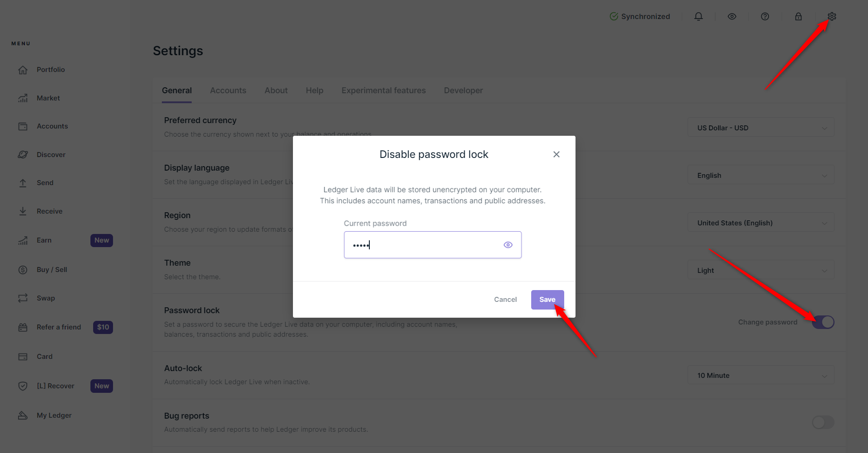Open the Preferred currency dropdown
Viewport: 868px width, 453px height.
[761, 128]
